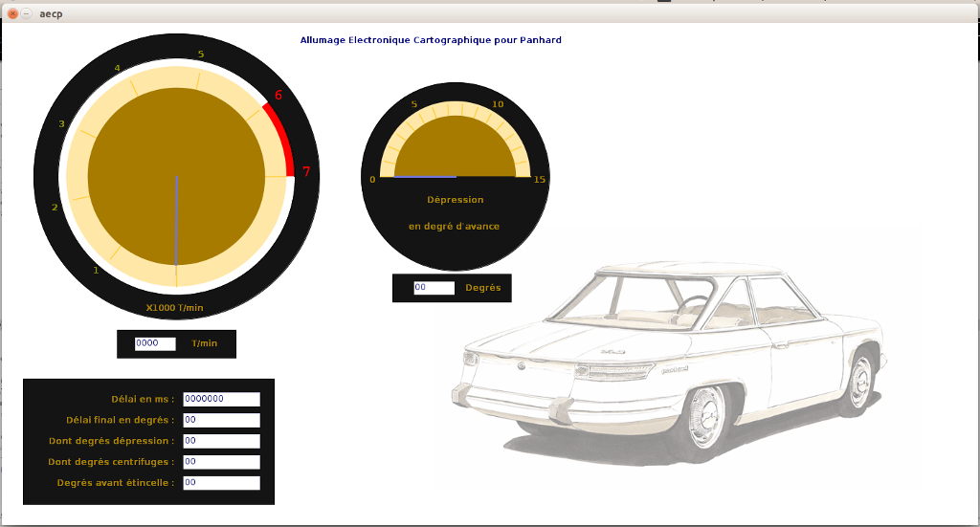Click the 'Dont degrés dépression :' label
Screen dimensions: 980x527
pyautogui.click(x=112, y=441)
